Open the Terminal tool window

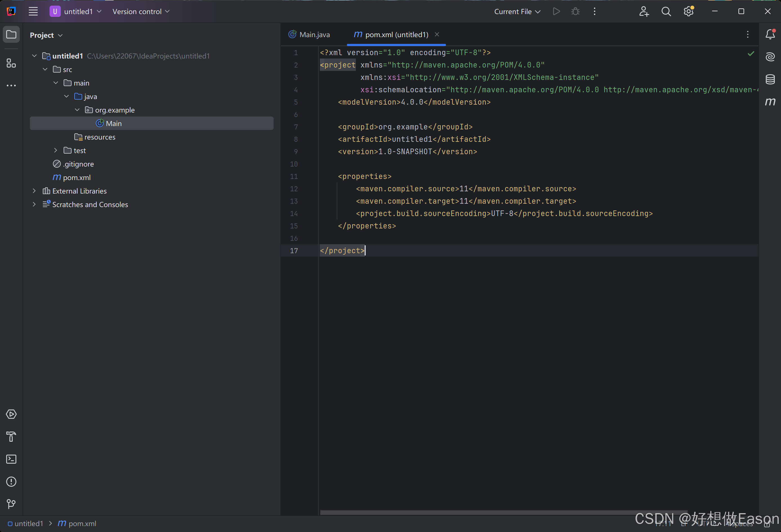pos(11,459)
